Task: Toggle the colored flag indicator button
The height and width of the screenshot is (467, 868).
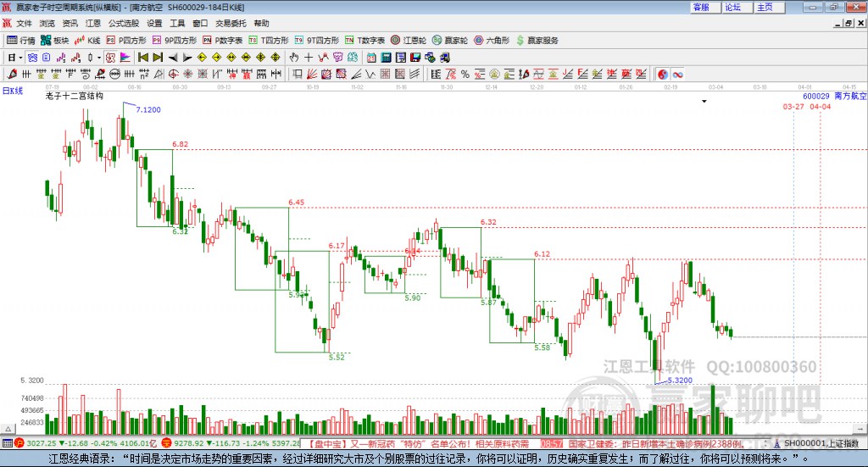Action: pyautogui.click(x=125, y=58)
